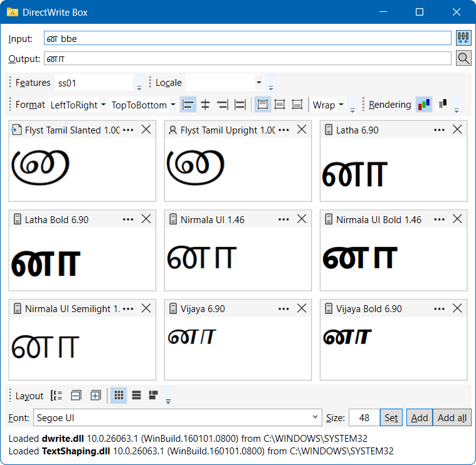Close the Latha 6.90 font panel
This screenshot has height=465, width=476.
click(457, 130)
